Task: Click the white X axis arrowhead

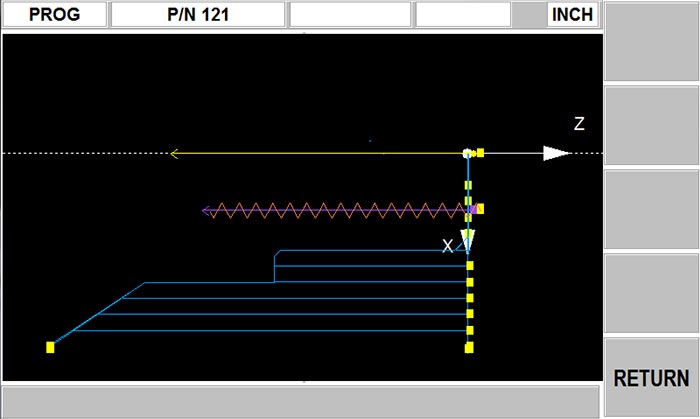Action: (x=468, y=241)
